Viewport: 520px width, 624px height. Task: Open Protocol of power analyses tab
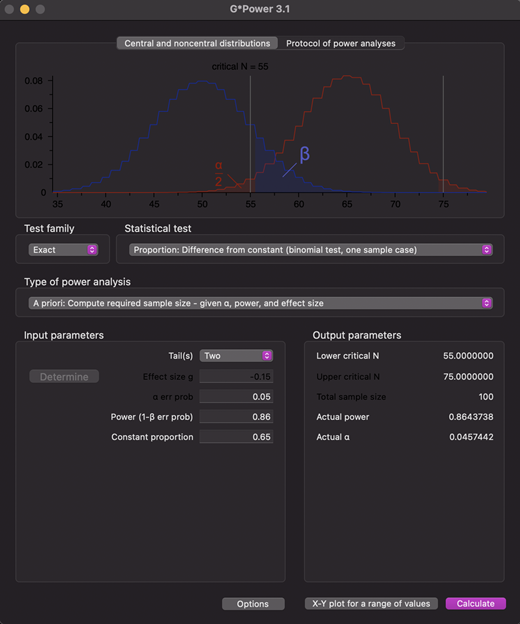[341, 43]
